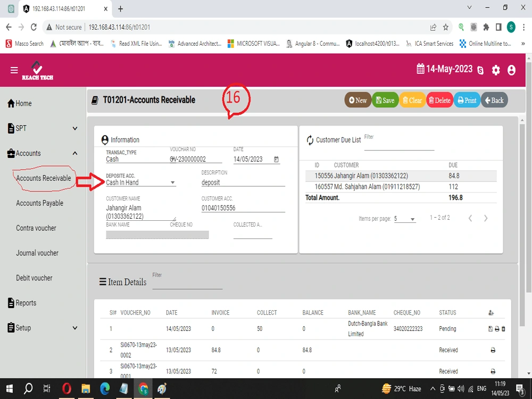
Task: Go to previous page of due list
Action: pos(470,218)
